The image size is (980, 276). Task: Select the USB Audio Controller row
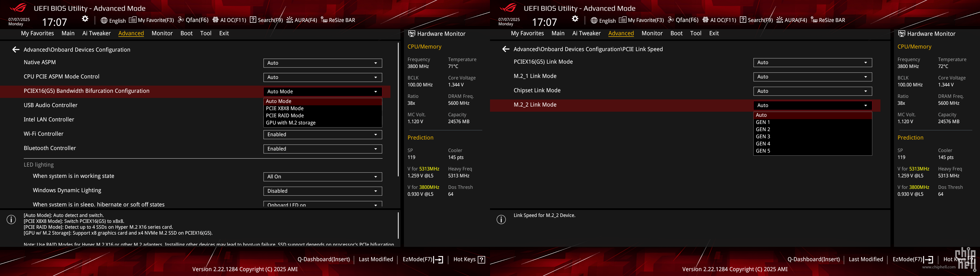195,105
